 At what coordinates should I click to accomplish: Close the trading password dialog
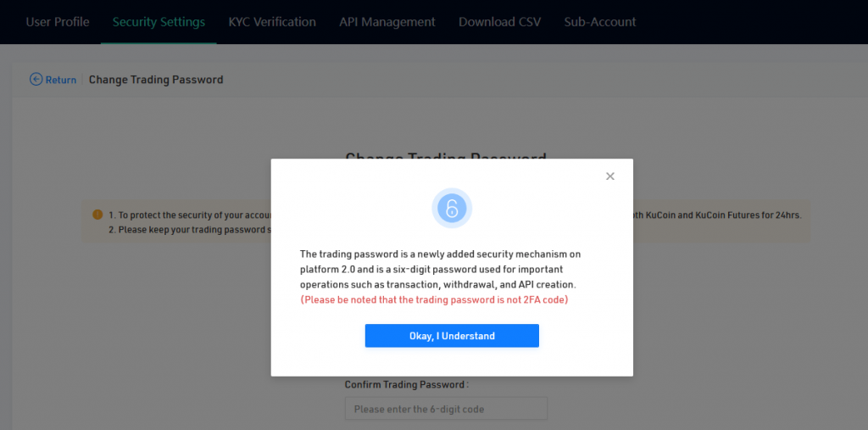click(x=609, y=176)
